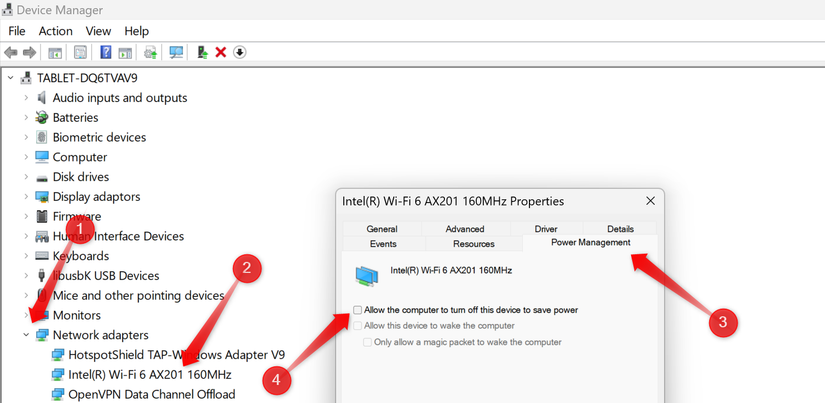
Task: Expand the libusbK USB Devices category
Action: (x=26, y=276)
